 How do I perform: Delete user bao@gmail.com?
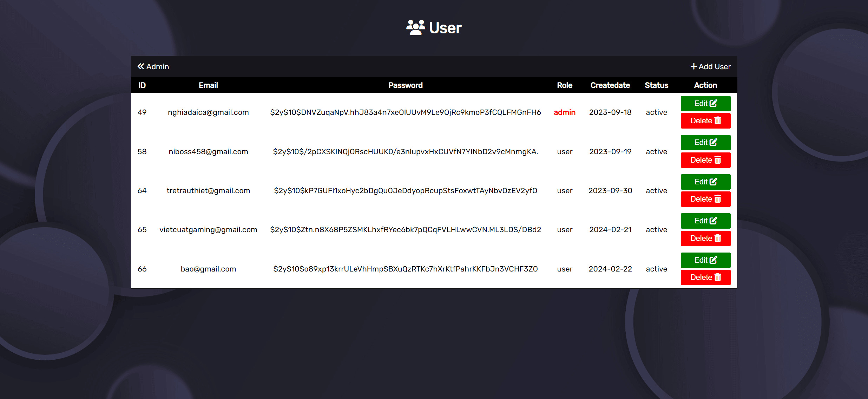point(705,277)
